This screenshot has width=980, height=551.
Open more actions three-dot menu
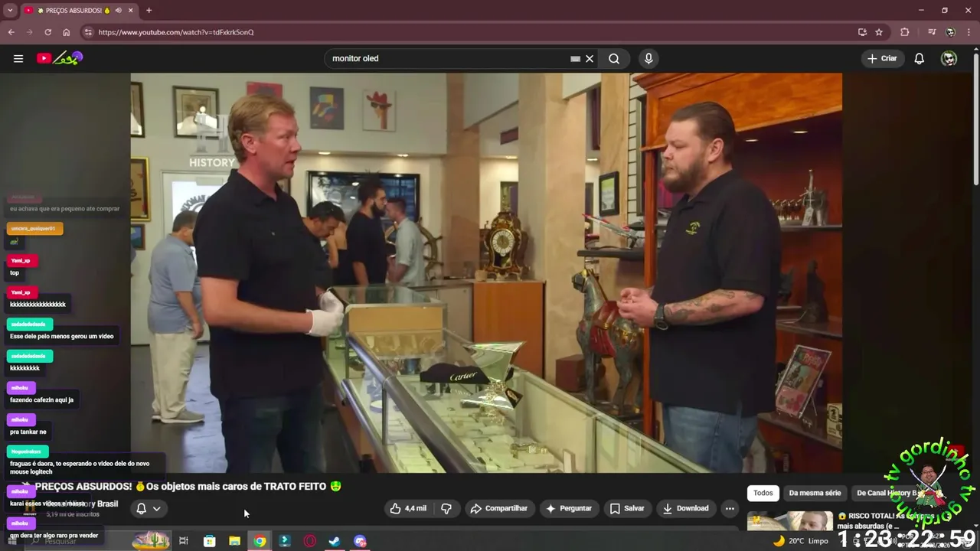[730, 508]
